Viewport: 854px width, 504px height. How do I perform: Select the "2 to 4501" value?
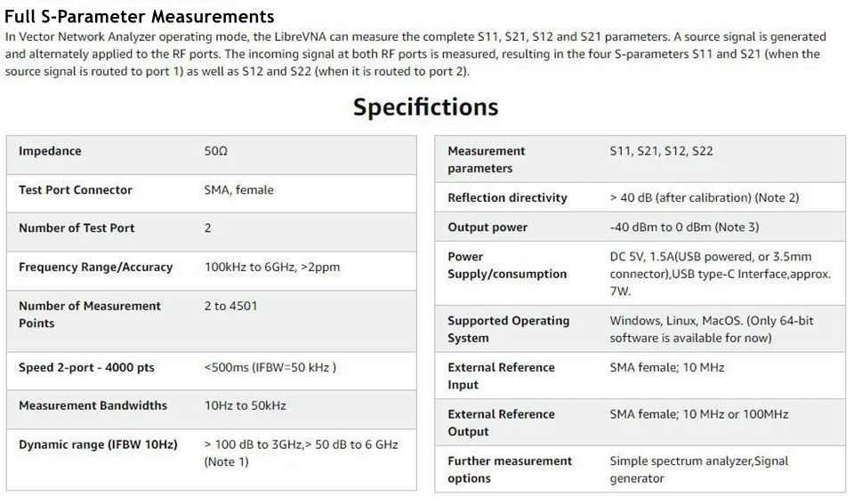230,306
